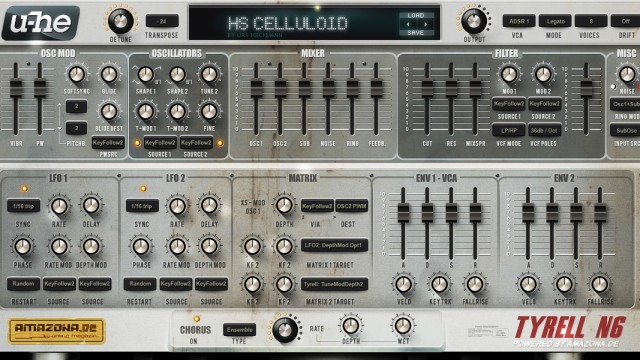This screenshot has width=640, height=360.
Task: Click the u-he logo badge
Action: tap(41, 23)
